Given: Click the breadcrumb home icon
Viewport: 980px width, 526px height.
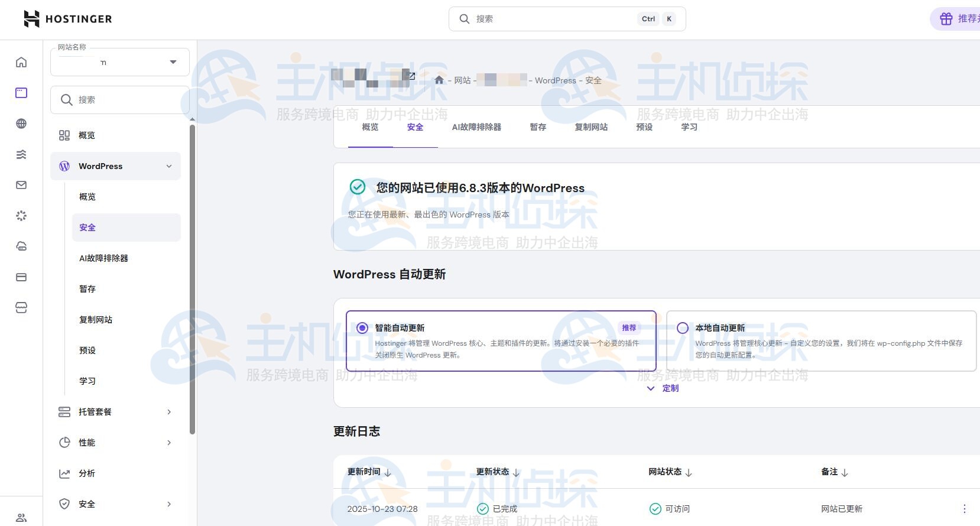Looking at the screenshot, I should (439, 80).
